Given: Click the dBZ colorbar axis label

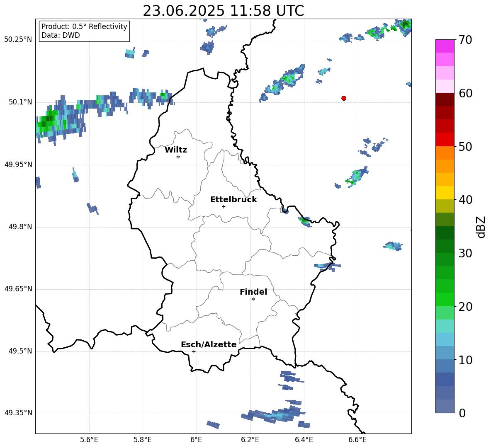Looking at the screenshot, I should 480,227.
